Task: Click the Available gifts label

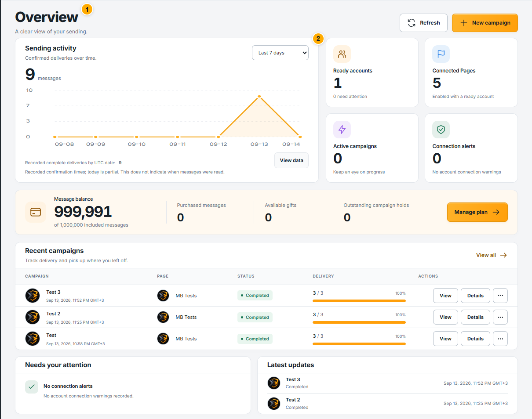Action: 281,205
